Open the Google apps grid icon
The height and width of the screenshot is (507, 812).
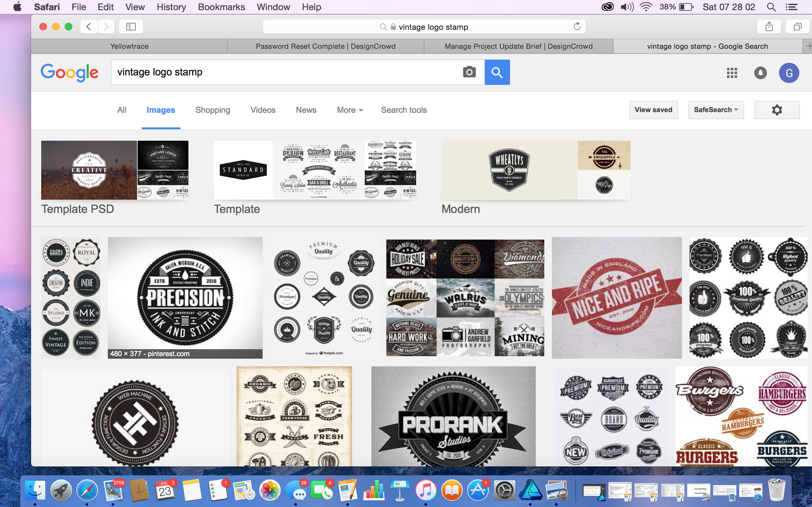(732, 73)
